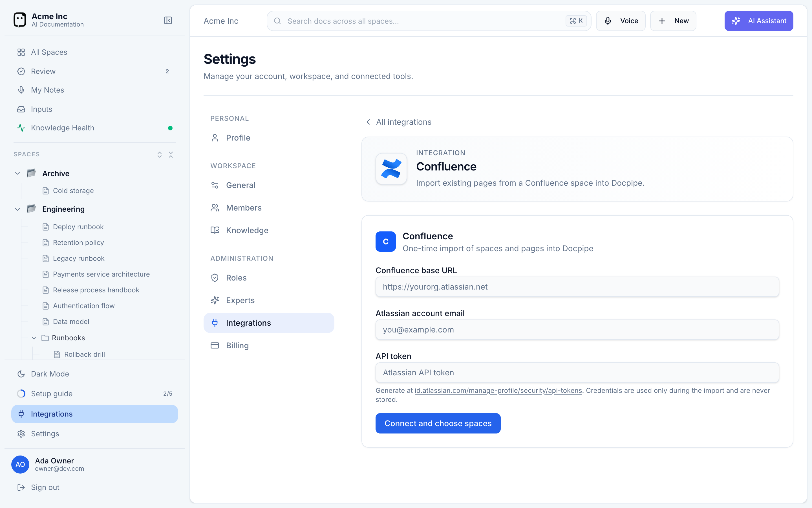The image size is (812, 508).
Task: Open General workspace settings
Action: [269, 185]
